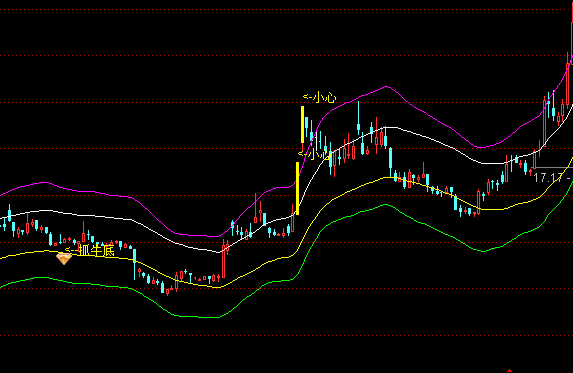Click the lower yellow warning bar
The width and height of the screenshot is (573, 373).
297,189
